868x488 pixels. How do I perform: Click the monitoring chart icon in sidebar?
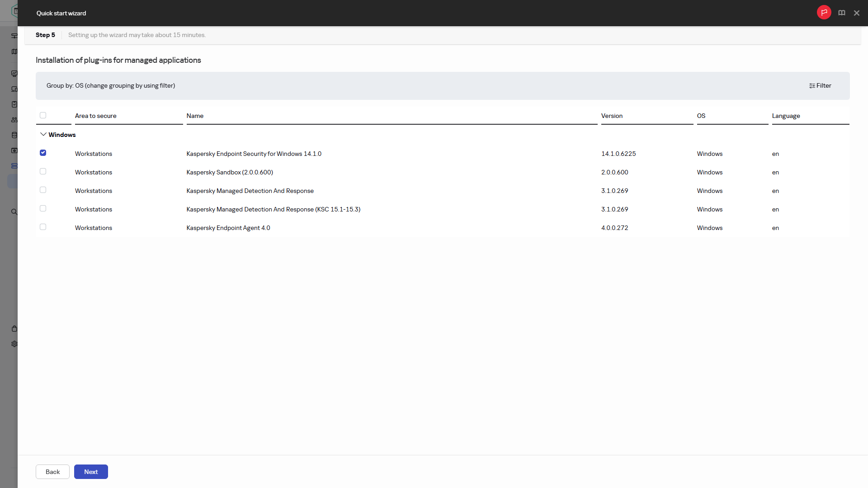(14, 74)
